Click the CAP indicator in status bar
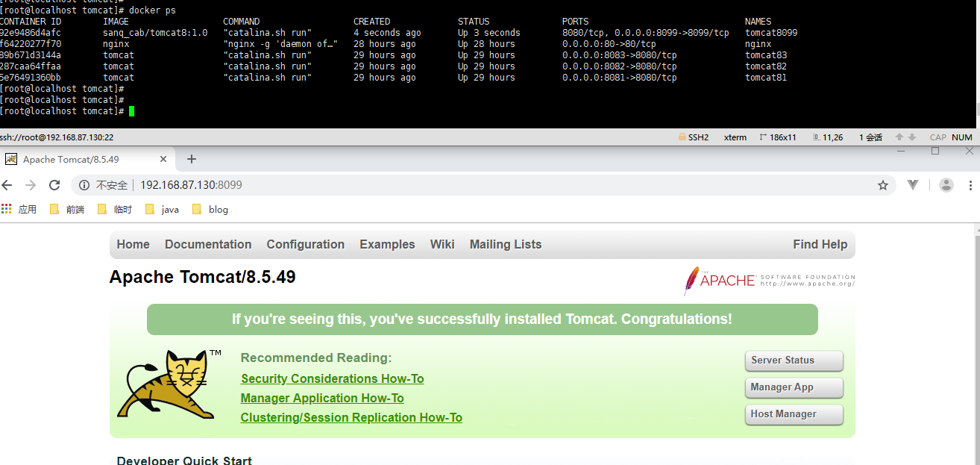The image size is (980, 465). pyautogui.click(x=938, y=137)
